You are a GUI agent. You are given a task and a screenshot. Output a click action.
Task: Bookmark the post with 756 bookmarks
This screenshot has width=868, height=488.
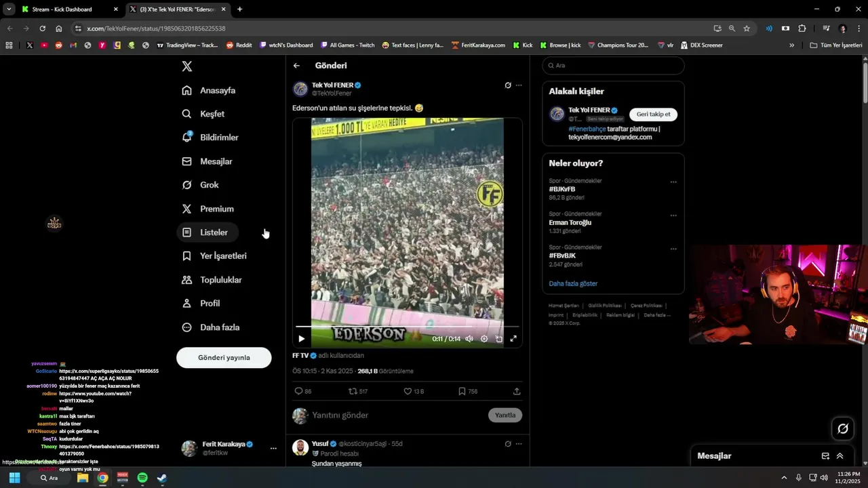coord(467,391)
